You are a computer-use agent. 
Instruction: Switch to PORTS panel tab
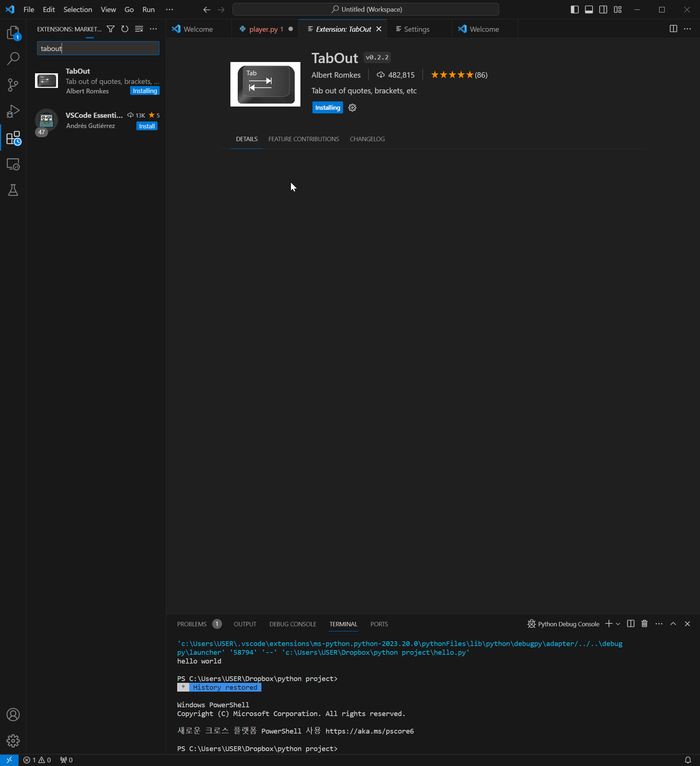[x=379, y=624]
